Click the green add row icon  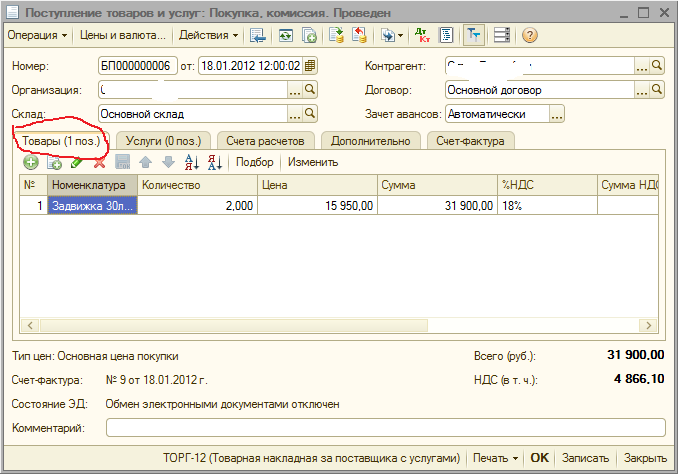[31, 162]
